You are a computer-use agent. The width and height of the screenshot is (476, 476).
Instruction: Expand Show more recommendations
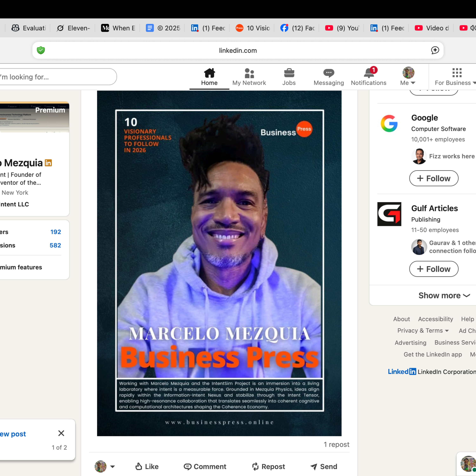pyautogui.click(x=444, y=295)
